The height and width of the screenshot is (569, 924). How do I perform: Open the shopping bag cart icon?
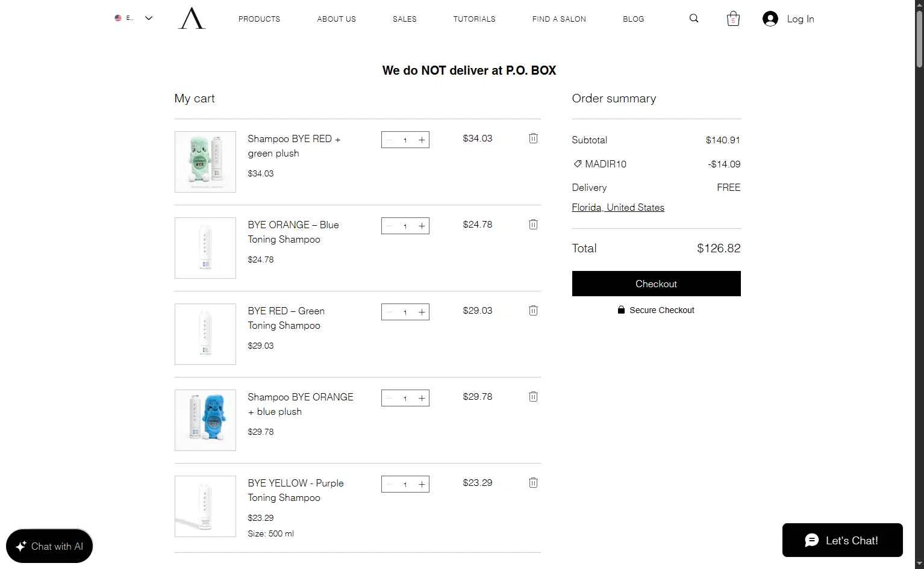(733, 19)
